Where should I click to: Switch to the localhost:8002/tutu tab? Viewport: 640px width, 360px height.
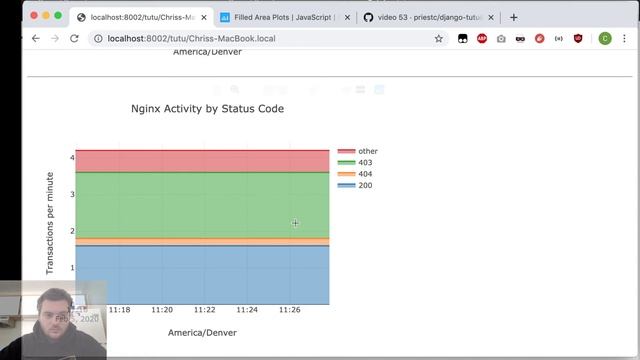[141, 18]
